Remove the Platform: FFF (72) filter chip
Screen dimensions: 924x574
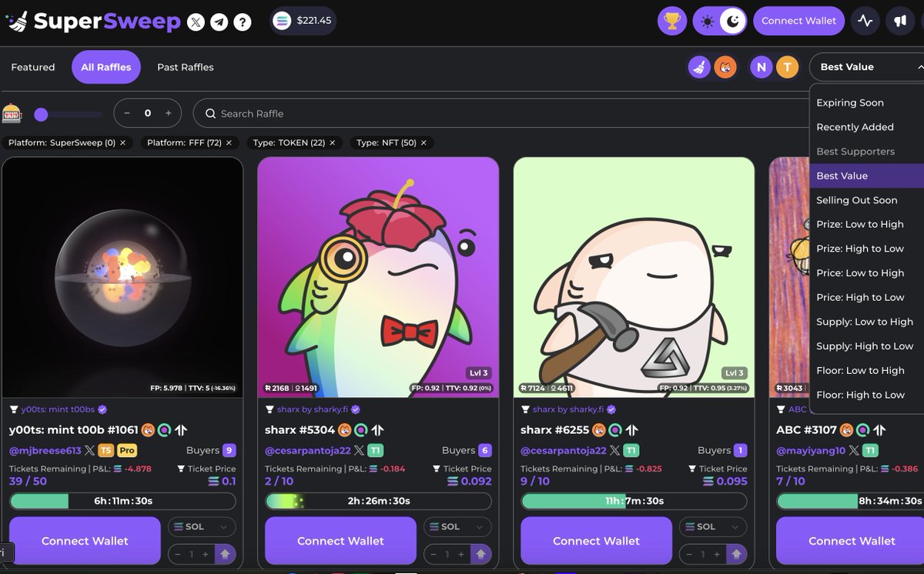click(229, 142)
